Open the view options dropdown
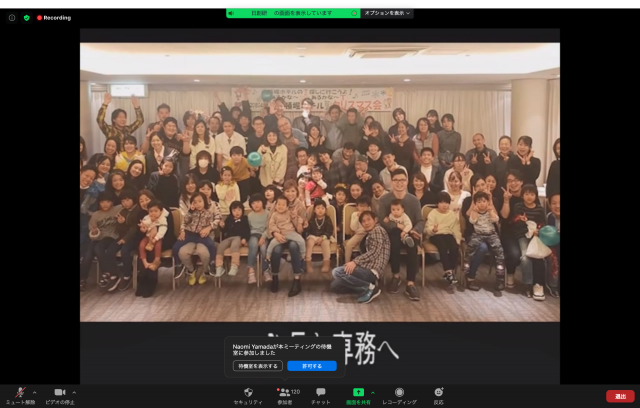 tap(387, 13)
